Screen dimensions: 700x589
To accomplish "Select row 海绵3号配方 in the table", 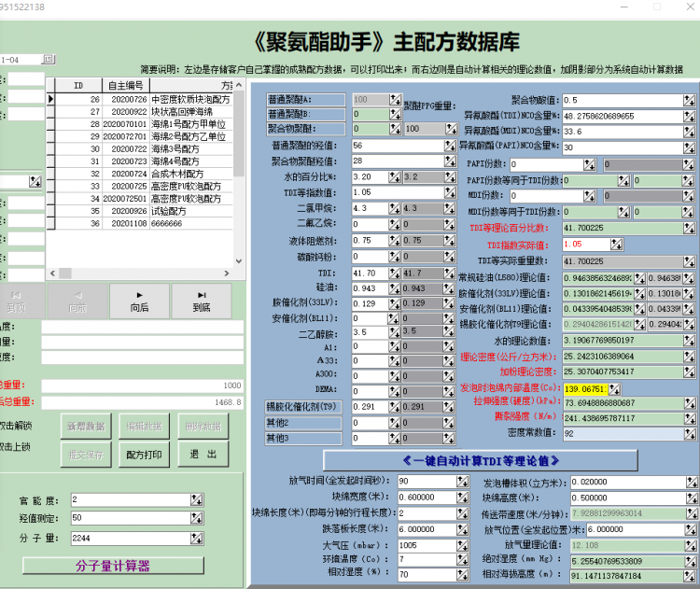I will point(177,148).
